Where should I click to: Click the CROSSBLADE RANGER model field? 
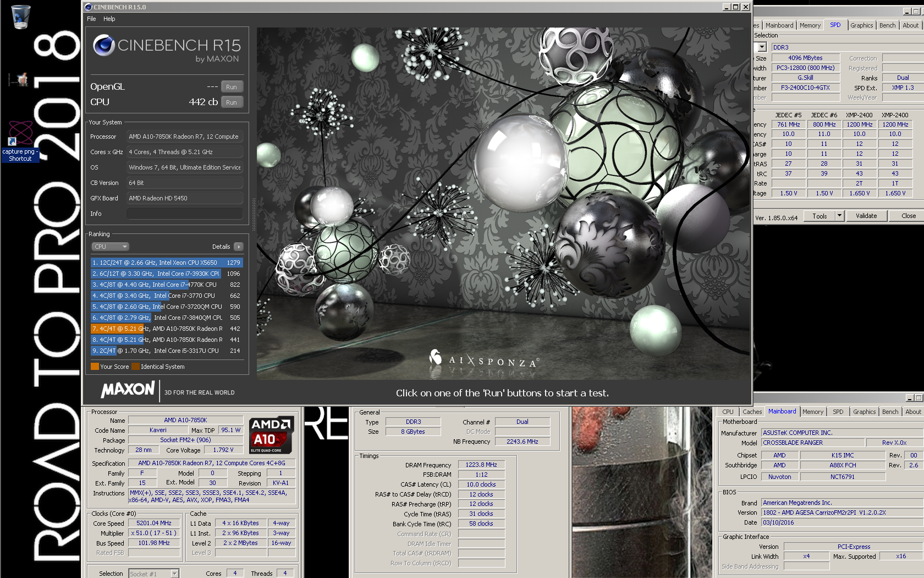click(812, 443)
